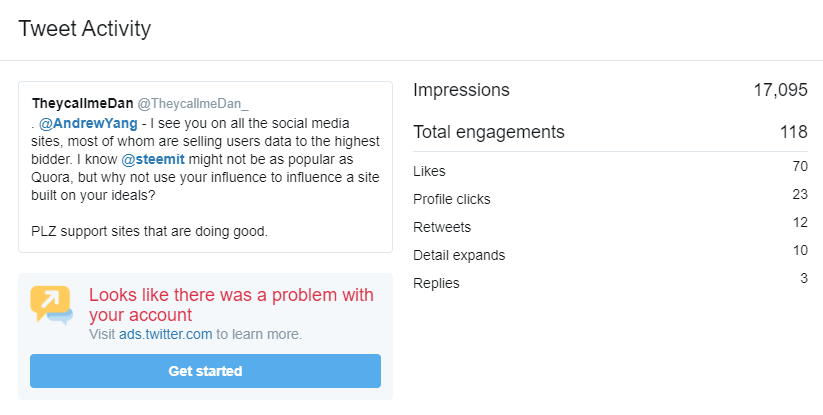
Task: Click the account problem warning text
Action: 231,305
